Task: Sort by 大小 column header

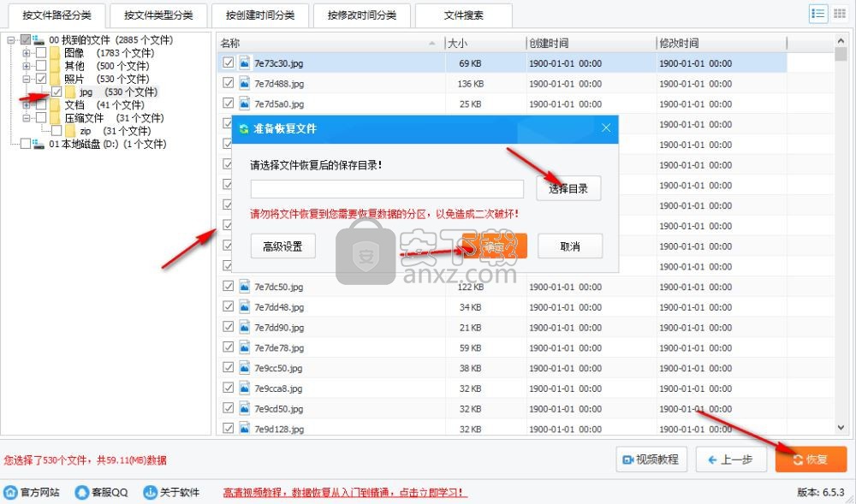Action: [x=486, y=43]
